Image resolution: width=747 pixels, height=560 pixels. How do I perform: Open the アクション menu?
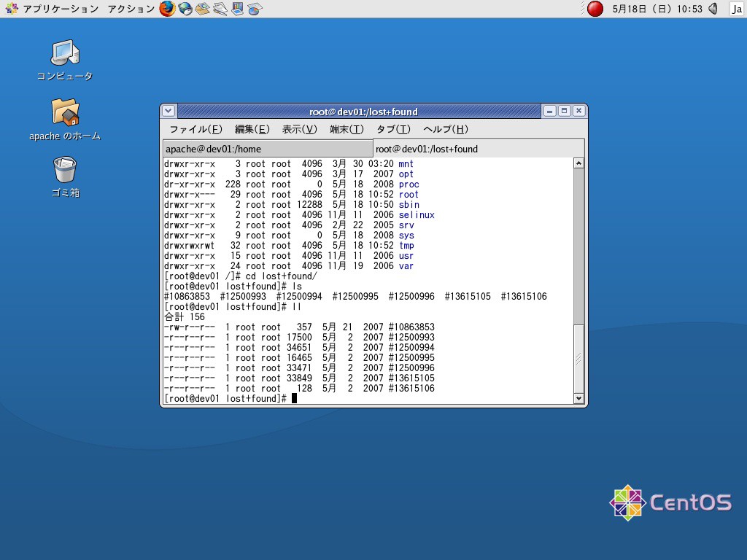[x=131, y=9]
